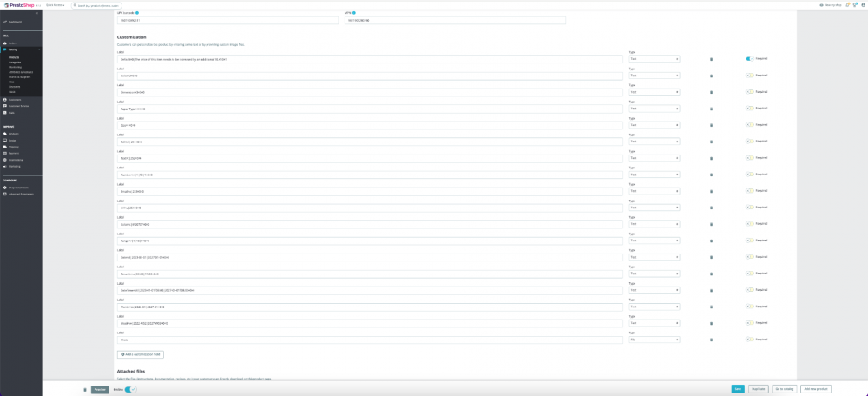Toggle the Online switch in footer

click(131, 389)
